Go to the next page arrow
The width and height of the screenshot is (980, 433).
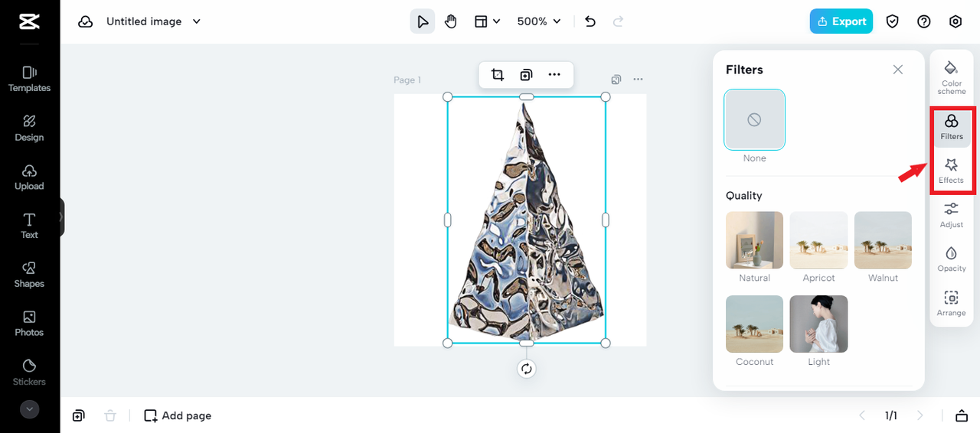click(920, 415)
